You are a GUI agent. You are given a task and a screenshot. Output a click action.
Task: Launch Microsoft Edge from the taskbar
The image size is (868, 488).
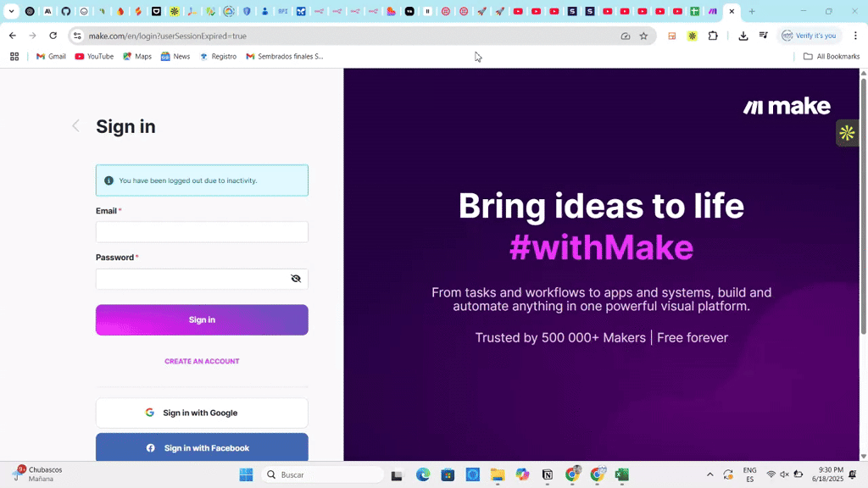pos(423,474)
